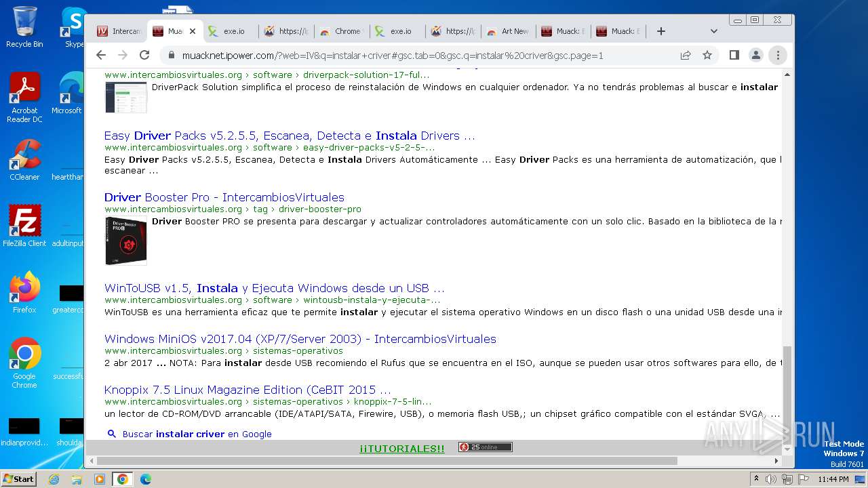The image size is (868, 488).
Task: Click Buscar instalar criver en Google
Action: (197, 434)
